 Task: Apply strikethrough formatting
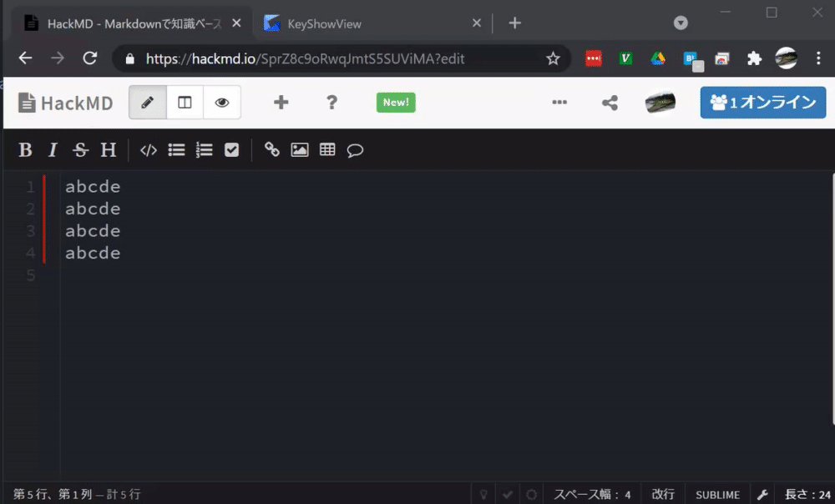[x=80, y=150]
